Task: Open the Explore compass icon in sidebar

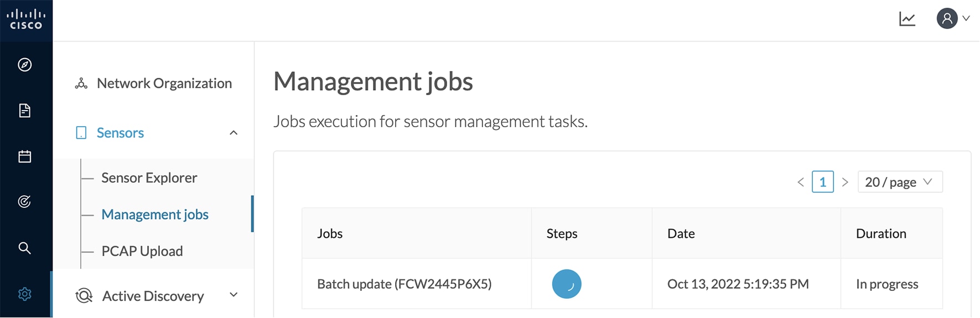Action: click(25, 65)
